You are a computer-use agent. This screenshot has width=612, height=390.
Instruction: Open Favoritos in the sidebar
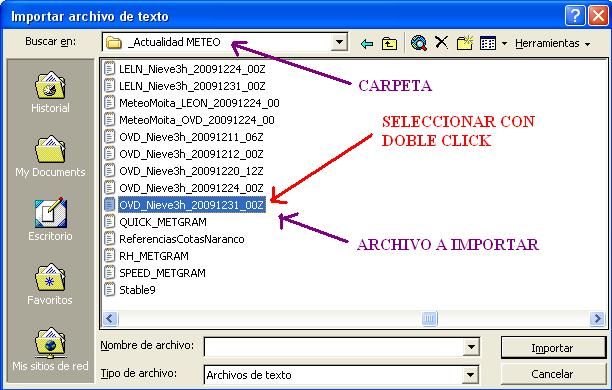[x=50, y=284]
